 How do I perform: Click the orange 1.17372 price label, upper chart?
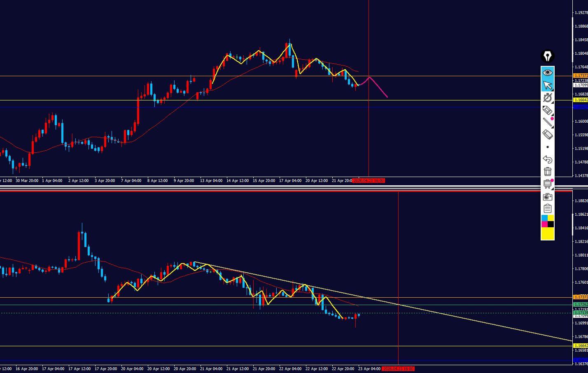pyautogui.click(x=581, y=76)
